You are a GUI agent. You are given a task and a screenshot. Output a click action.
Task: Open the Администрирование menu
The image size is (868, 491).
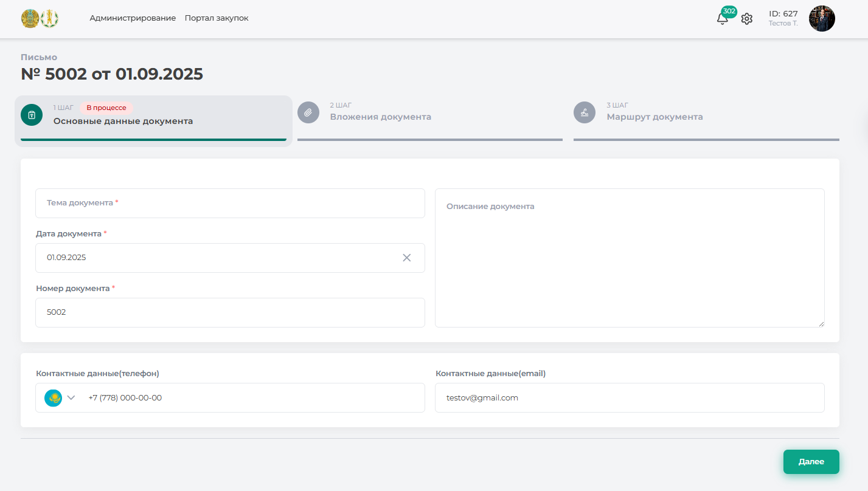133,18
